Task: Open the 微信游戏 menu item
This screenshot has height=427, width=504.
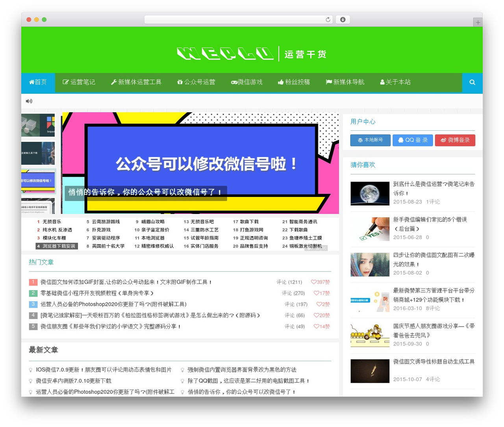Action: click(246, 82)
